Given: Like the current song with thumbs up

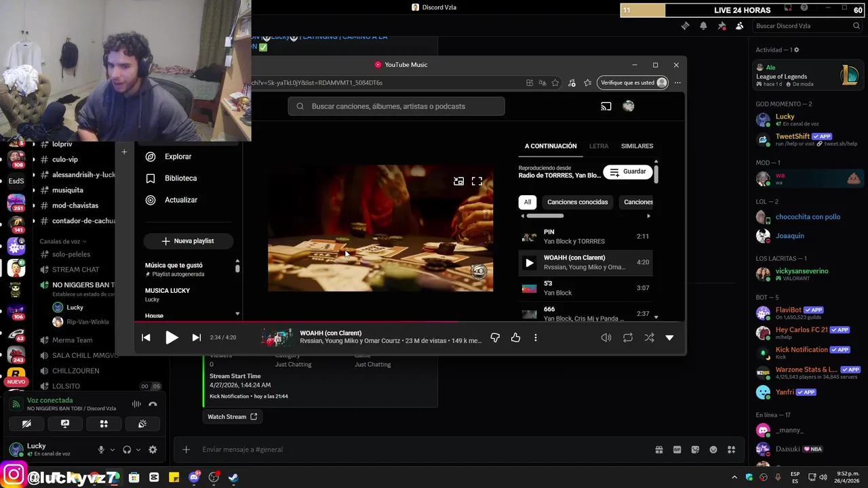Looking at the screenshot, I should (516, 338).
